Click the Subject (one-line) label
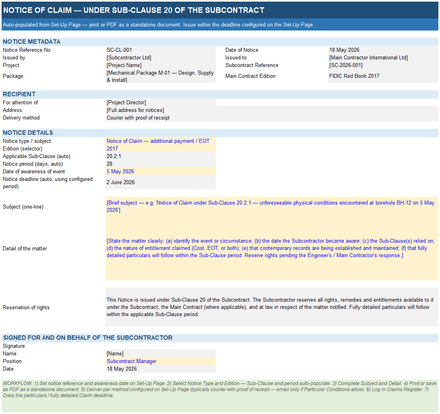This screenshot has width=440, height=414. (23, 207)
